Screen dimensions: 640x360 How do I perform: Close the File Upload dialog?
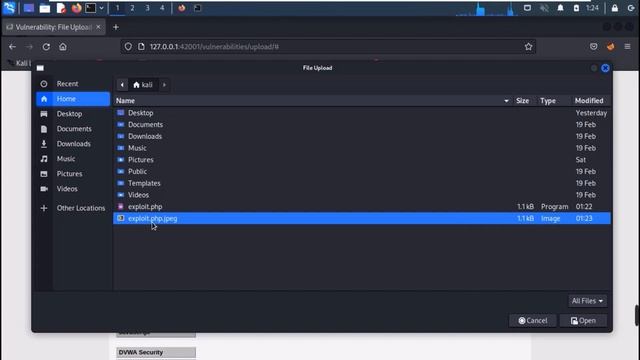click(605, 68)
